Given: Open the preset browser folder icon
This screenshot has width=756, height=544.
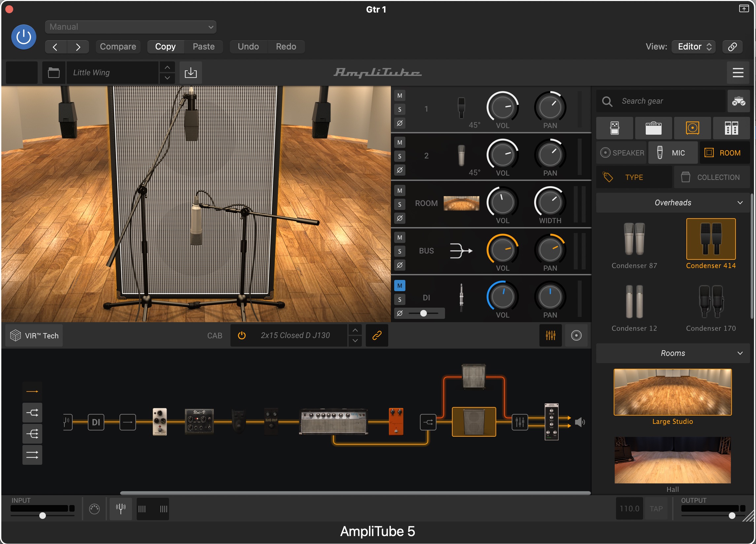Looking at the screenshot, I should pos(54,72).
